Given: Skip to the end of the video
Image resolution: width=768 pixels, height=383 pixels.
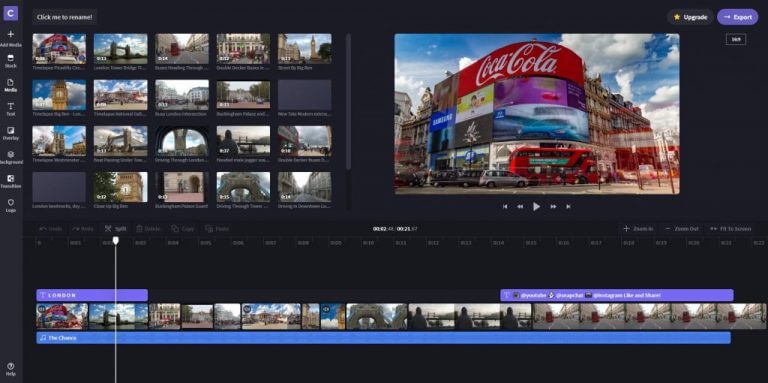Looking at the screenshot, I should [x=568, y=207].
